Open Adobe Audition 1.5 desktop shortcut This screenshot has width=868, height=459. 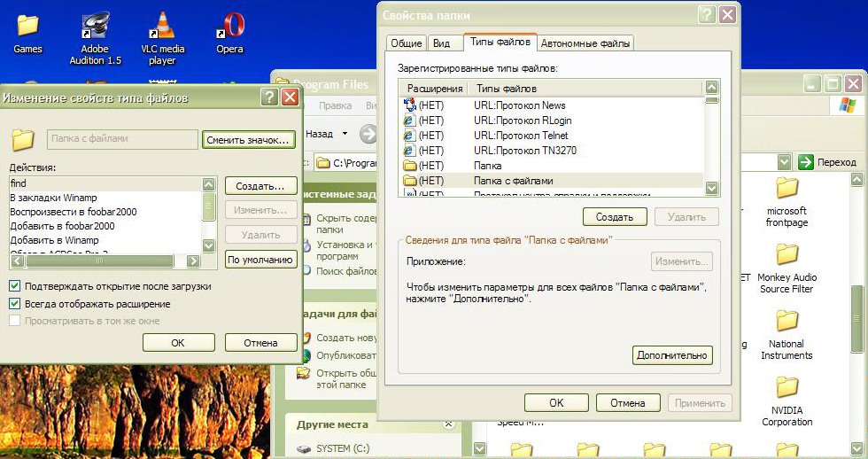click(95, 29)
